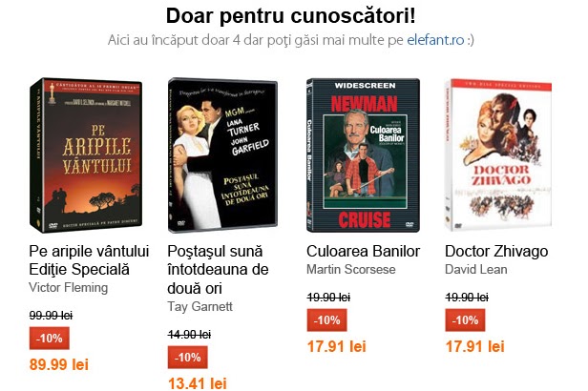Click the -10% badge under Doctor Zhivago
588x391 pixels.
pyautogui.click(x=465, y=320)
